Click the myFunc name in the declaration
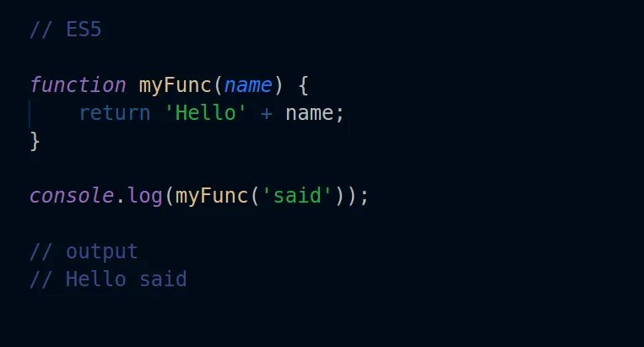 click(175, 86)
